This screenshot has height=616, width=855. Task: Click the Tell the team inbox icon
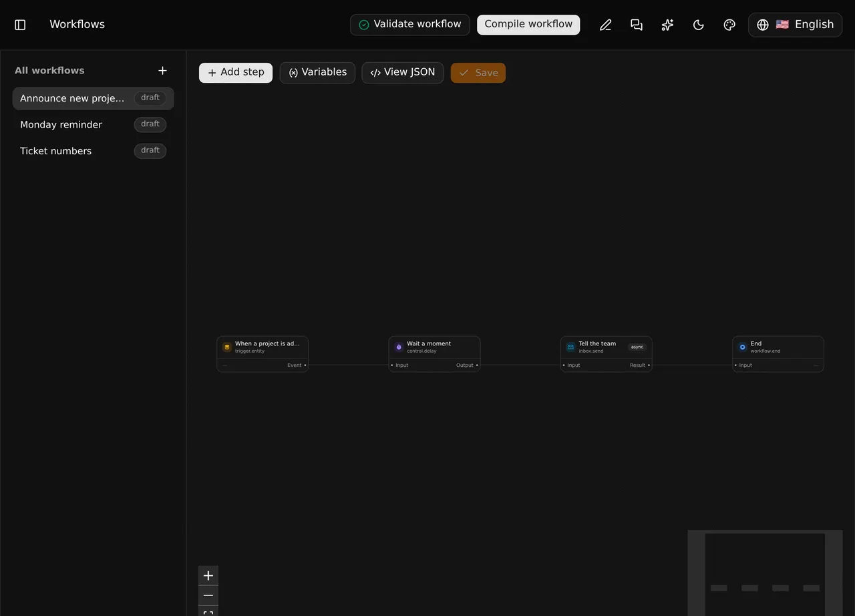click(x=570, y=347)
